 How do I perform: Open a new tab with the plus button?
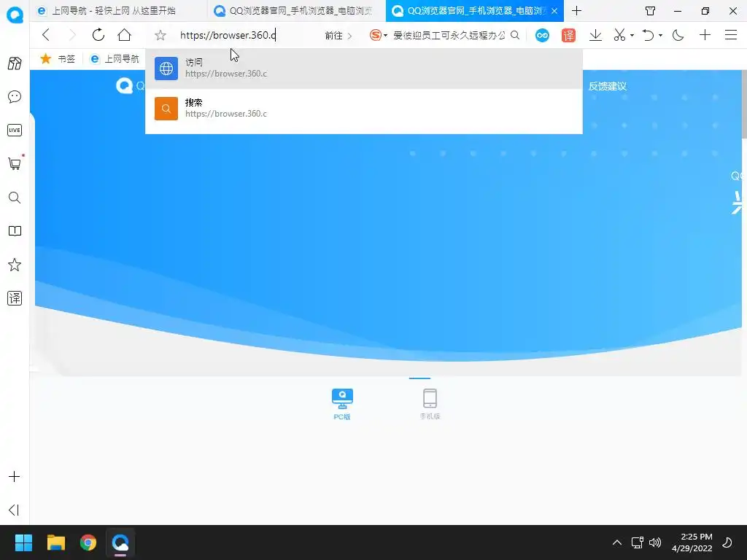point(576,10)
